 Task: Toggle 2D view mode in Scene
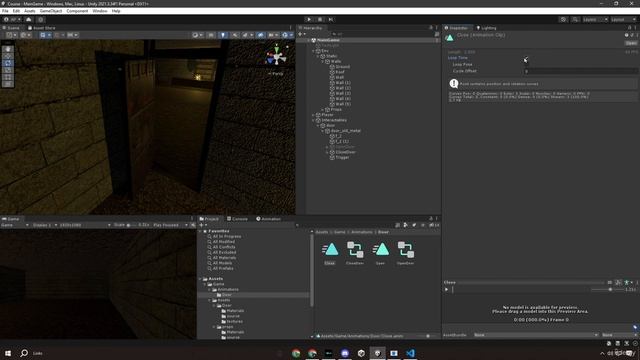coord(211,35)
